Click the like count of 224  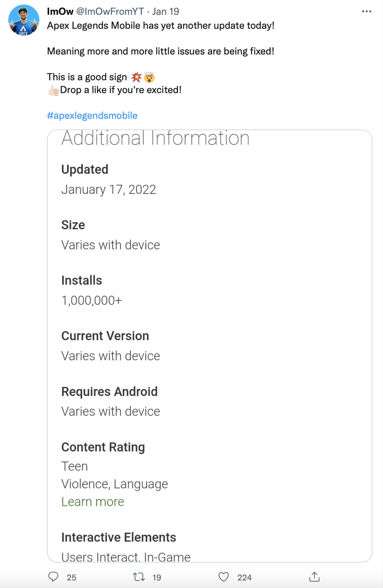coord(244,577)
